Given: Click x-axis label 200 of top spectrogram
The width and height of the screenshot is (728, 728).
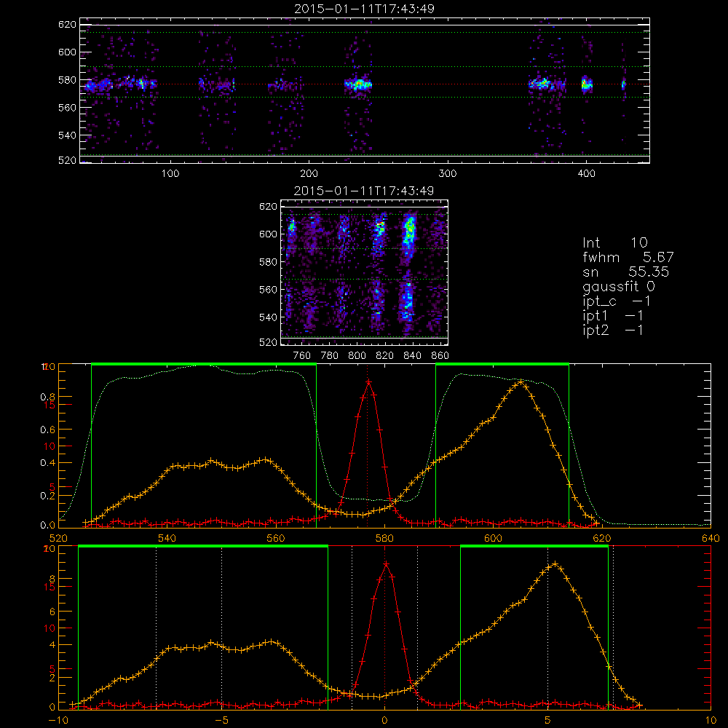Looking at the screenshot, I should 309,173.
